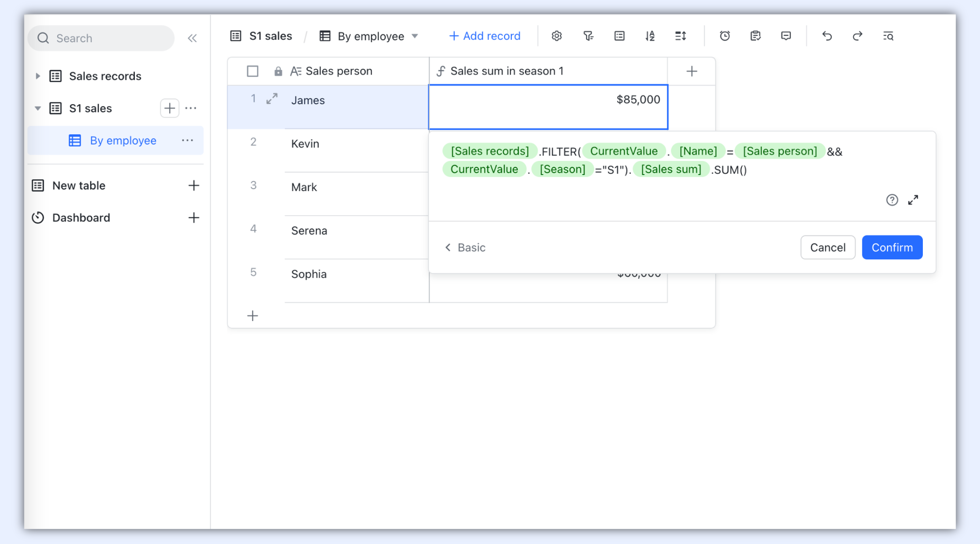980x544 pixels.
Task: Expand the Sales records table tree
Action: coord(38,76)
